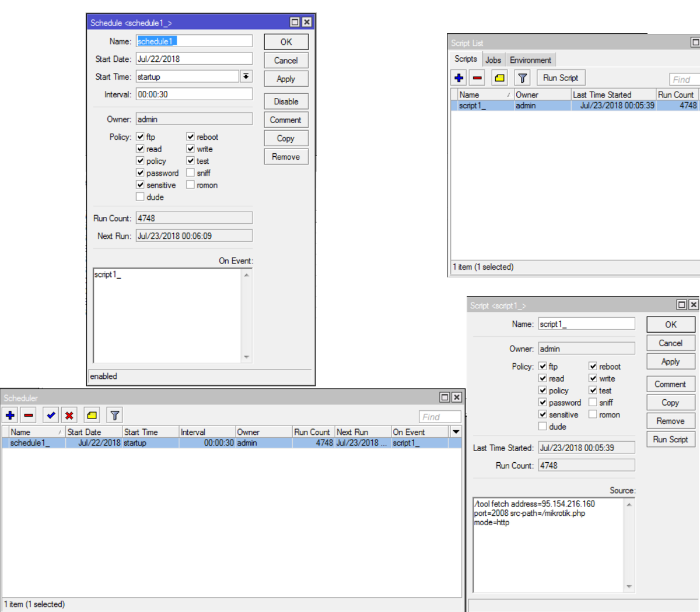Add new script with plus icon in Script List

tap(459, 78)
